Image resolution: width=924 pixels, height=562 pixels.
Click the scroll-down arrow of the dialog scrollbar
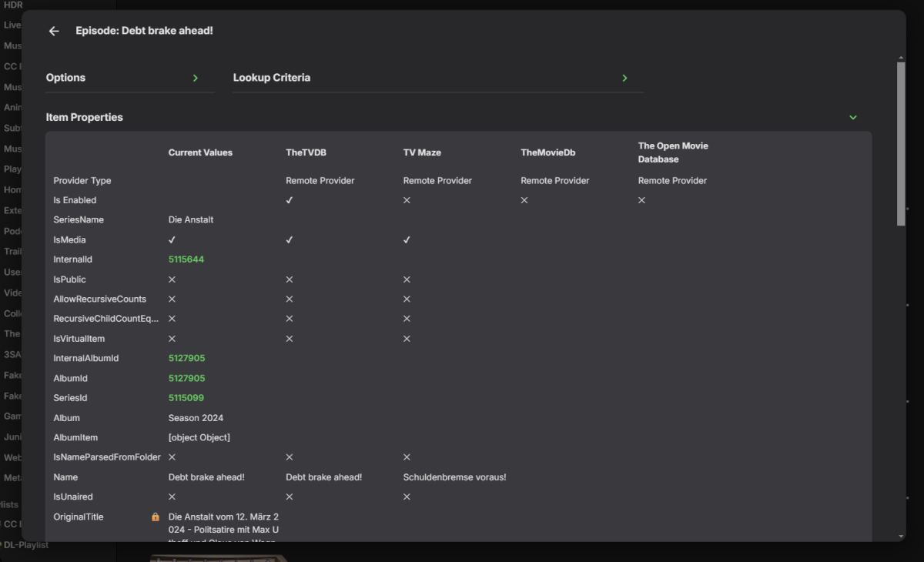[901, 536]
